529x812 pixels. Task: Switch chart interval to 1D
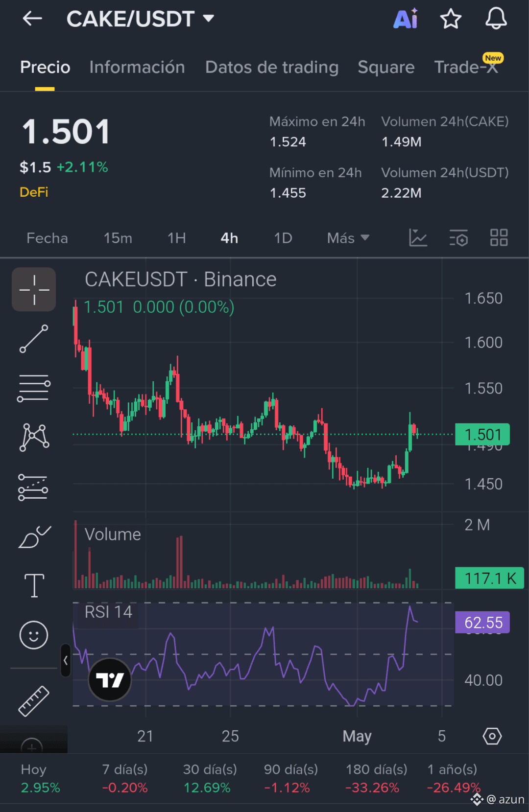tap(283, 238)
